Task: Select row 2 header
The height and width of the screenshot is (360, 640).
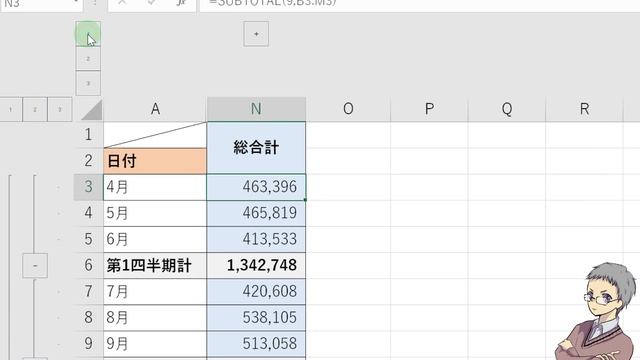Action: point(89,160)
